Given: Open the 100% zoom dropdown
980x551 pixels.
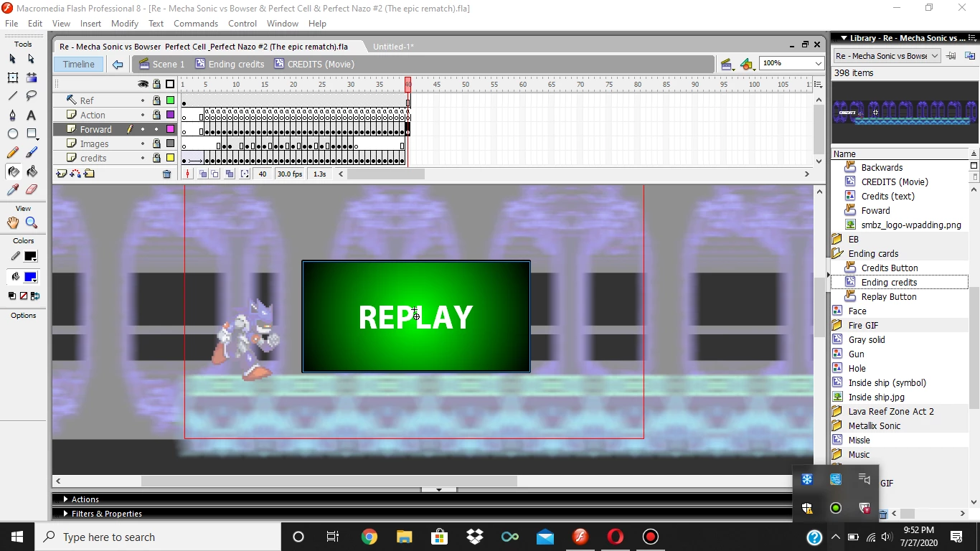Looking at the screenshot, I should 817,64.
